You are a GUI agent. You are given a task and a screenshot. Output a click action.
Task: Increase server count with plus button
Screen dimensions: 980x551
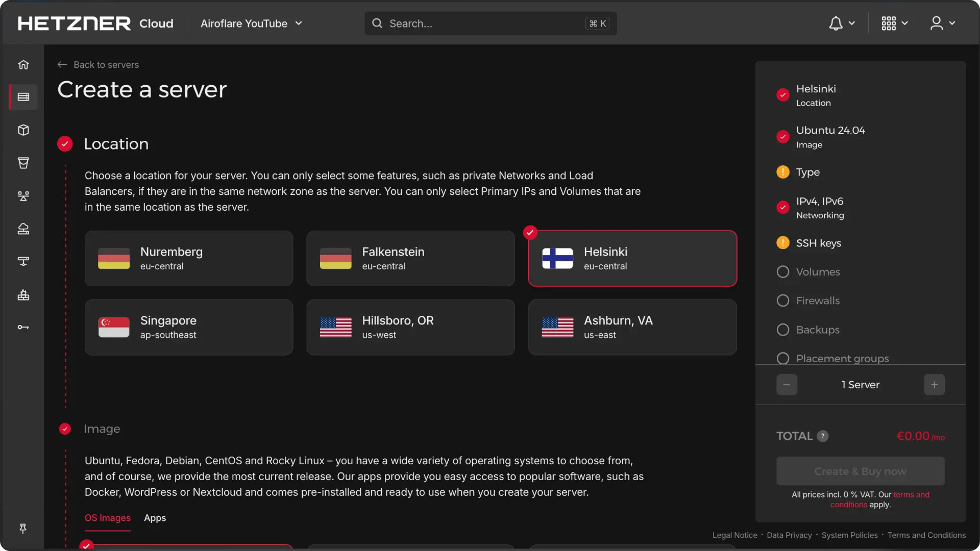point(934,385)
